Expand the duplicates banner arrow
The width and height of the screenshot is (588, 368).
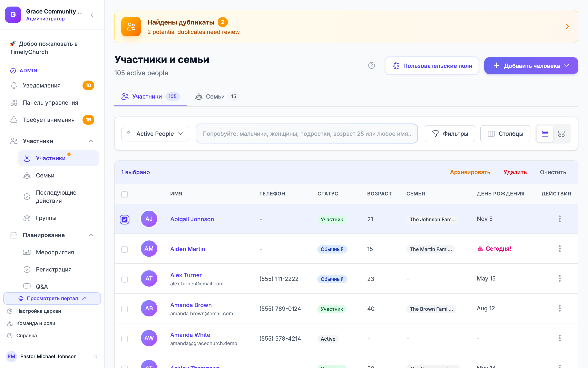click(x=567, y=27)
